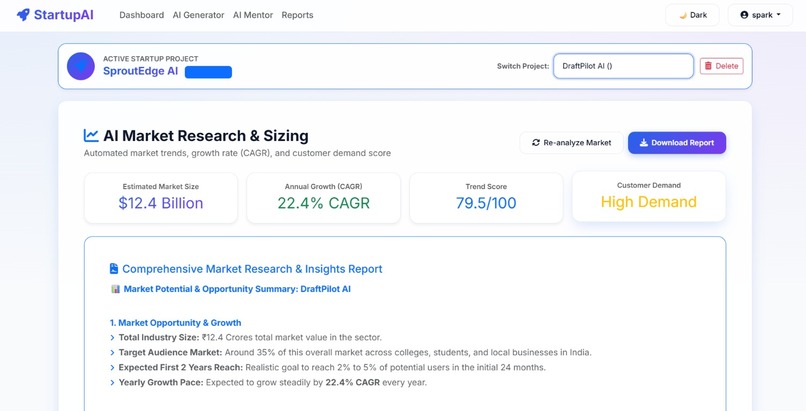Open the StartupAI brand name link
This screenshot has width=806, height=411.
coord(64,15)
